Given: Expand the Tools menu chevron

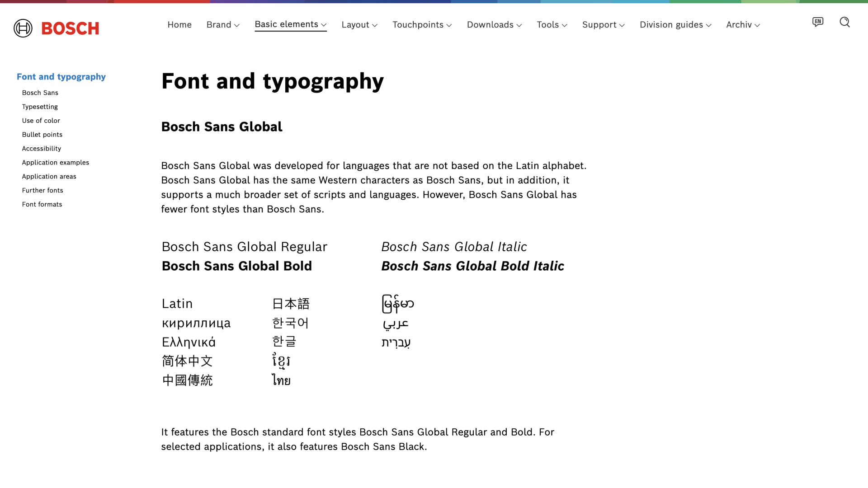Looking at the screenshot, I should pyautogui.click(x=564, y=25).
